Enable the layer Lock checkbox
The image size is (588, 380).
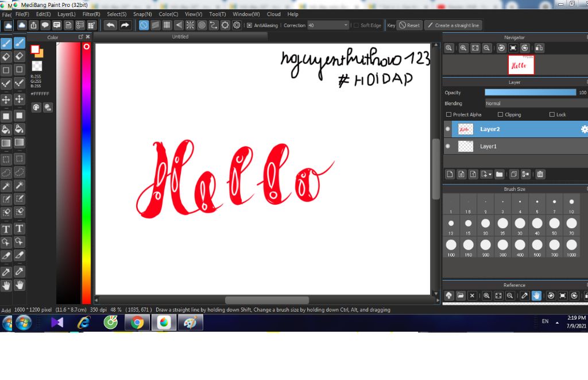click(x=552, y=114)
